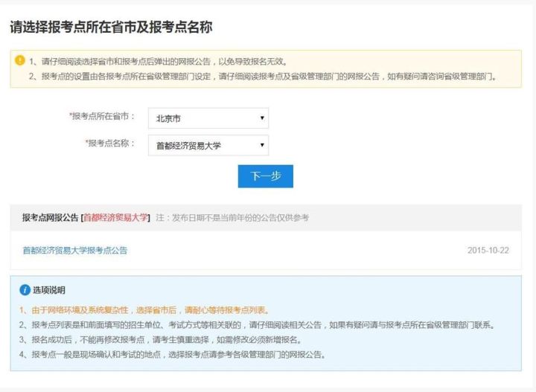Click the 报考点网报公告 section header
The height and width of the screenshot is (392, 536).
tap(51, 217)
